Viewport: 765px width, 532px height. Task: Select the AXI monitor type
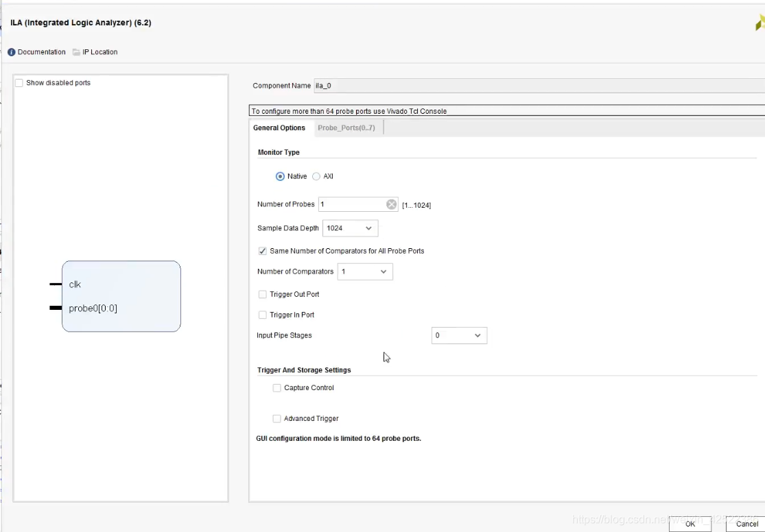coord(316,176)
